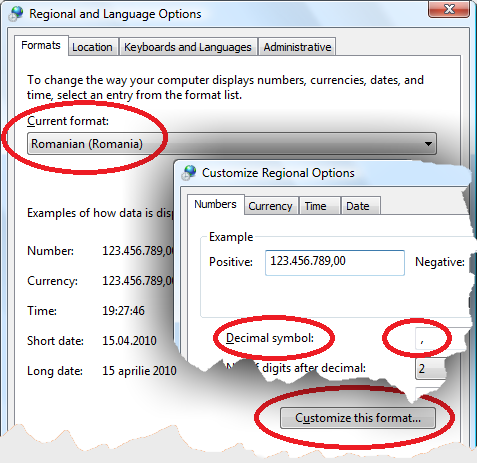Viewport: 477px width, 463px height.
Task: Select the Numbers tab in Customize dialog
Action: [x=215, y=204]
